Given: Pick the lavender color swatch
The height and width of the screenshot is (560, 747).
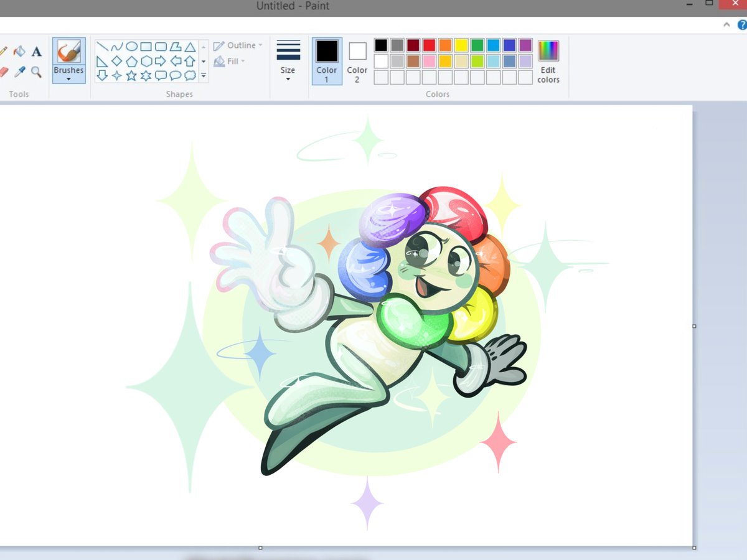Looking at the screenshot, I should [x=526, y=61].
